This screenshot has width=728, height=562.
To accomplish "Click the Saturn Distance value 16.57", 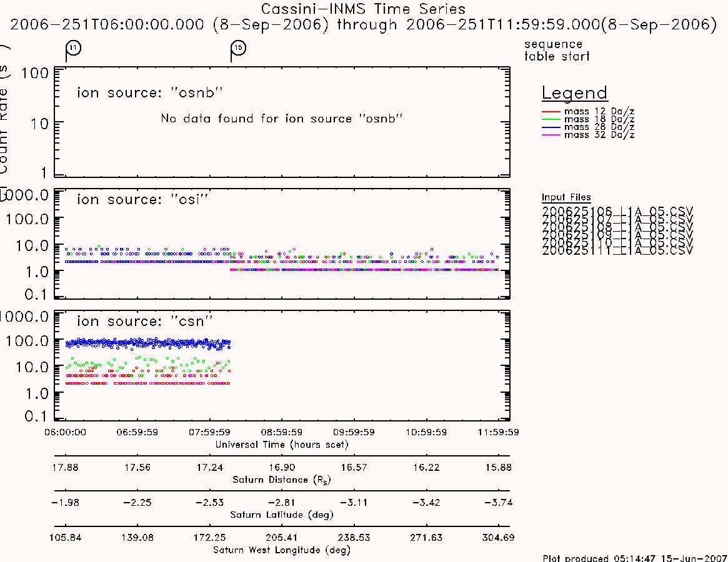I will click(354, 467).
